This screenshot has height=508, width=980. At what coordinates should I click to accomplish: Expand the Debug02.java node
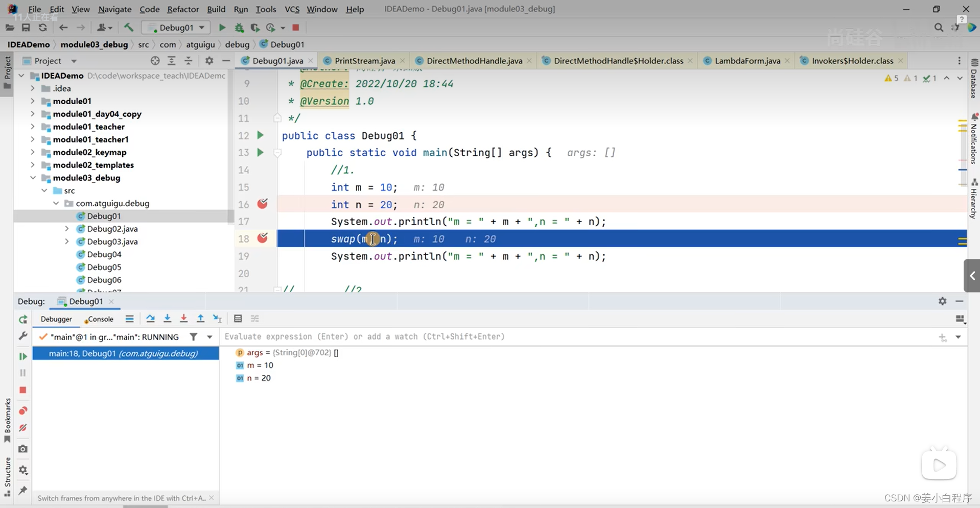click(x=67, y=229)
